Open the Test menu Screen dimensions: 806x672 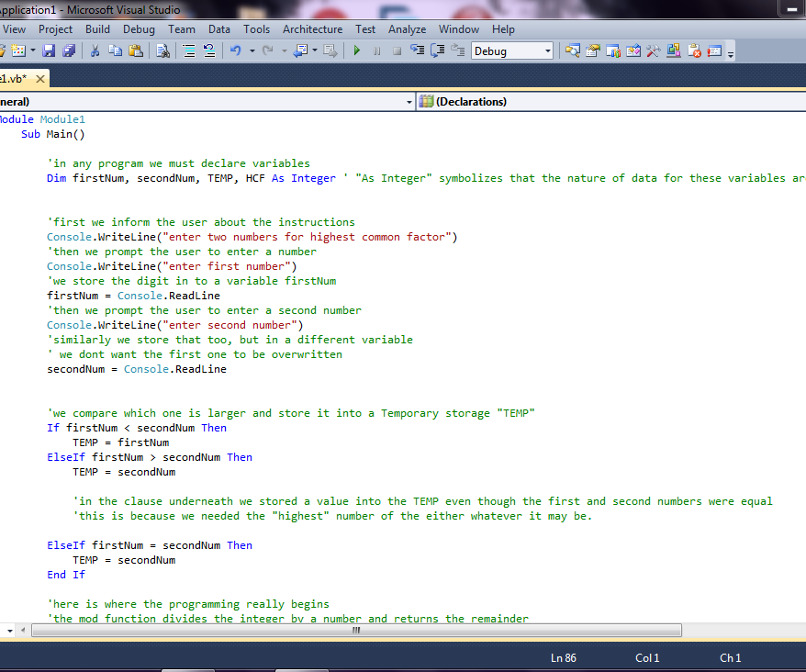pyautogui.click(x=365, y=29)
